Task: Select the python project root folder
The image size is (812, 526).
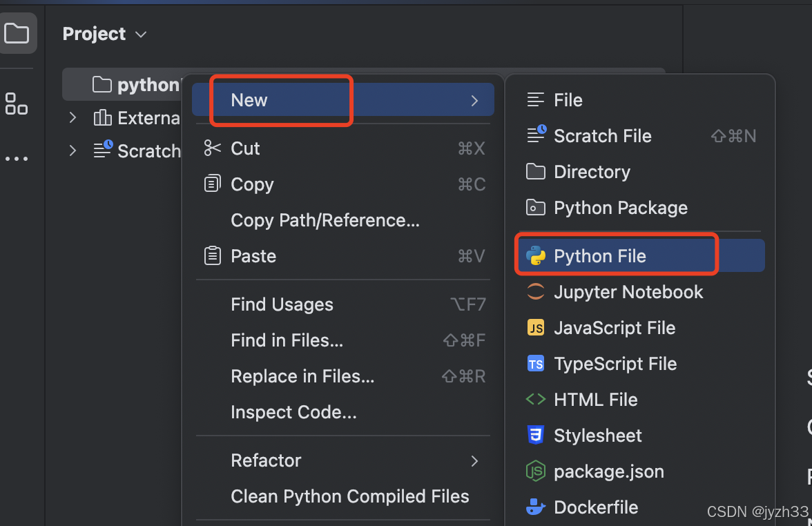Action: coord(138,85)
